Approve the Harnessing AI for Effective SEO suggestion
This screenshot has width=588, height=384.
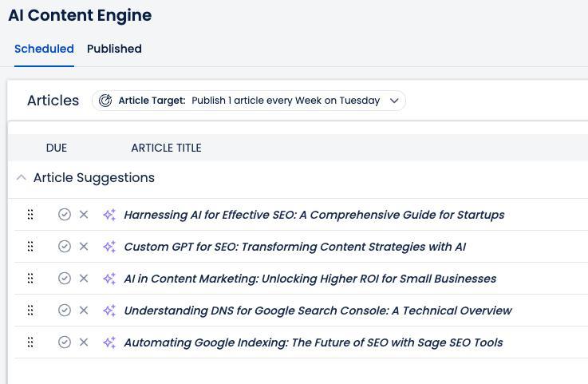65,215
